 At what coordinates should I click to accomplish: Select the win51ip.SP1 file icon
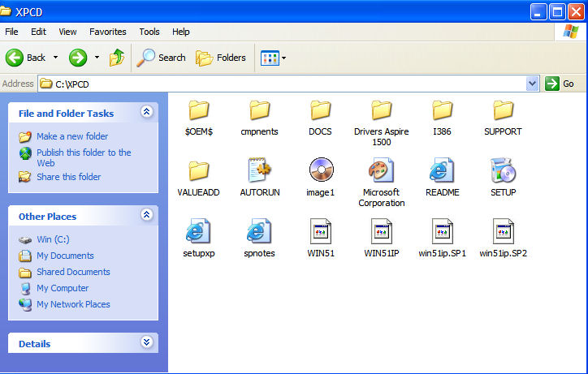coord(442,231)
